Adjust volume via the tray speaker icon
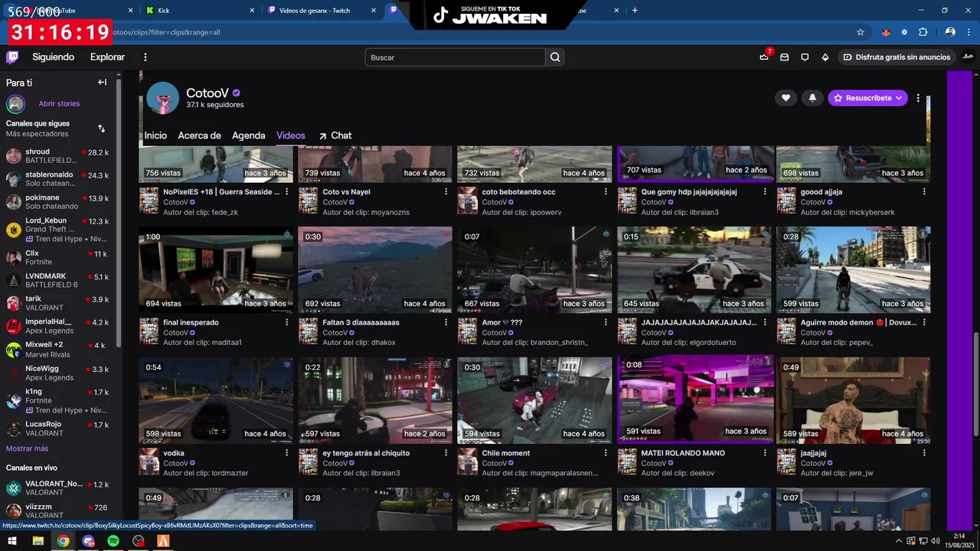The image size is (980, 551). [935, 541]
